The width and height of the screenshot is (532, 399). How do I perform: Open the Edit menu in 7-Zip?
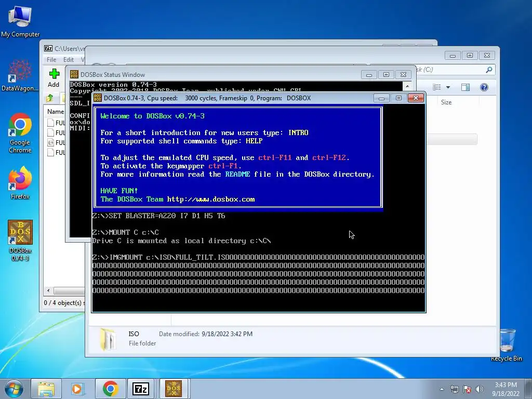point(68,59)
